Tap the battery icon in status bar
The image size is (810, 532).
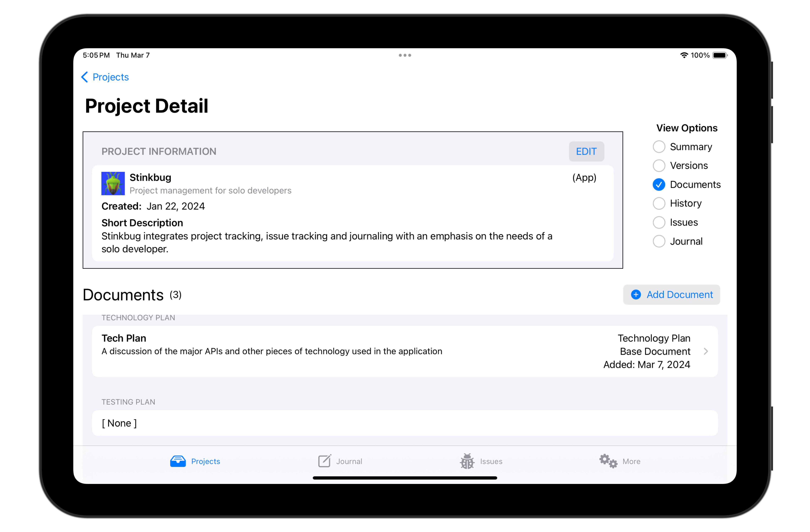[x=720, y=55]
